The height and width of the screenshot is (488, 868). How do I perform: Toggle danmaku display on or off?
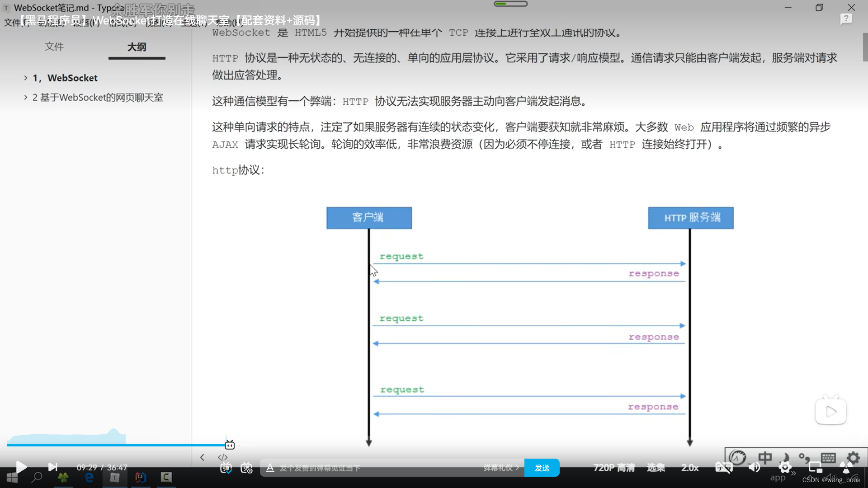tap(226, 468)
